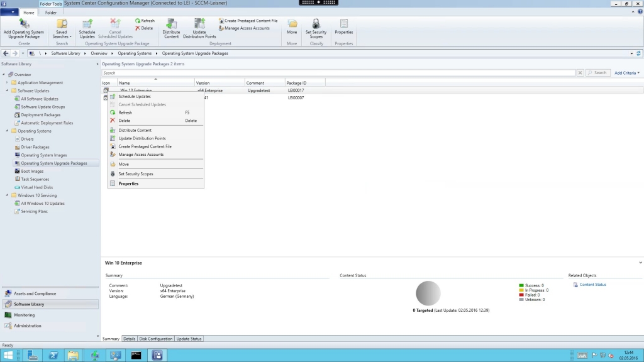Image resolution: width=644 pixels, height=362 pixels.
Task: Select Servicing Plans in the tree
Action: click(x=34, y=211)
